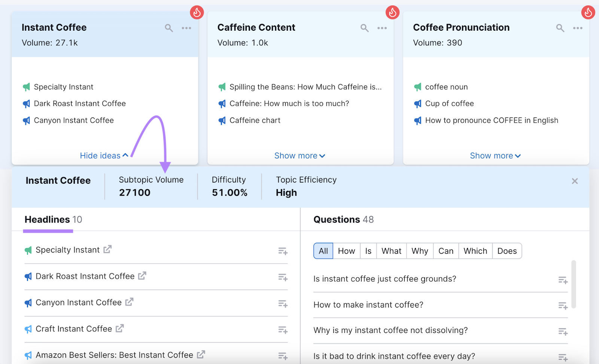Open options menu on Caffeine Content card
Screen dimensions: 599x364
pyautogui.click(x=382, y=28)
